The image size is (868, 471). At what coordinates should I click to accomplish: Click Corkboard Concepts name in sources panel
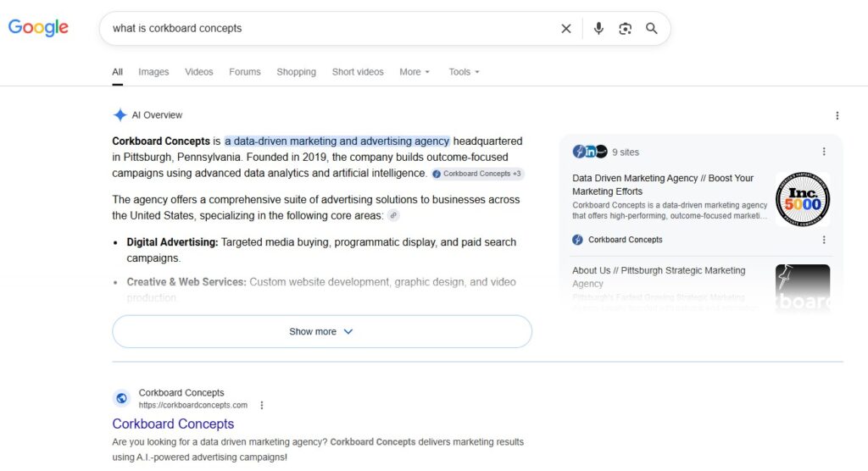tap(625, 240)
